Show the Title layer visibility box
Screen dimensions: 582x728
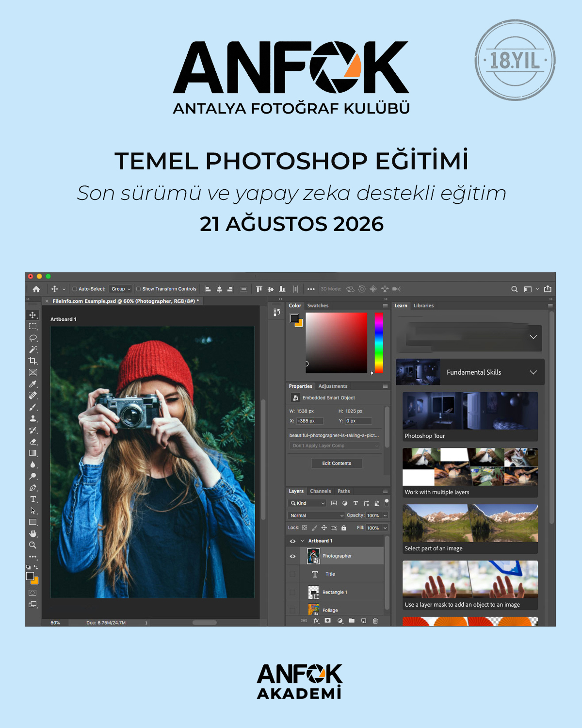point(292,574)
